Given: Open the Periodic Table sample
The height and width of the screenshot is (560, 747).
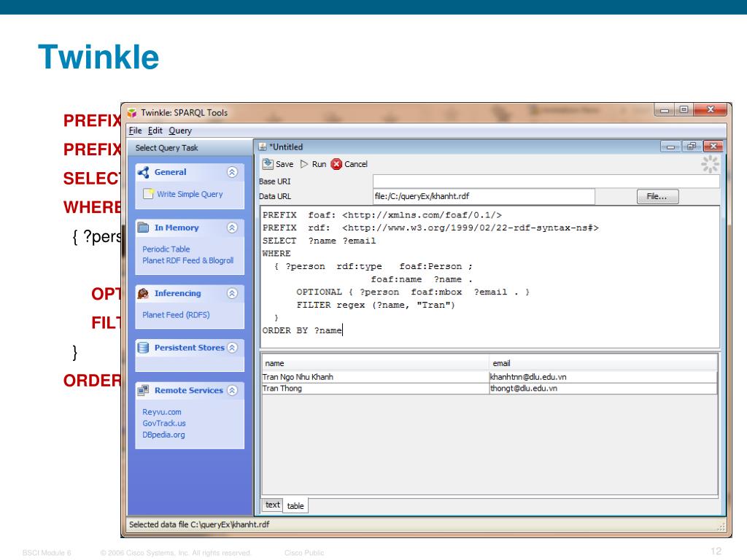Looking at the screenshot, I should (x=166, y=249).
